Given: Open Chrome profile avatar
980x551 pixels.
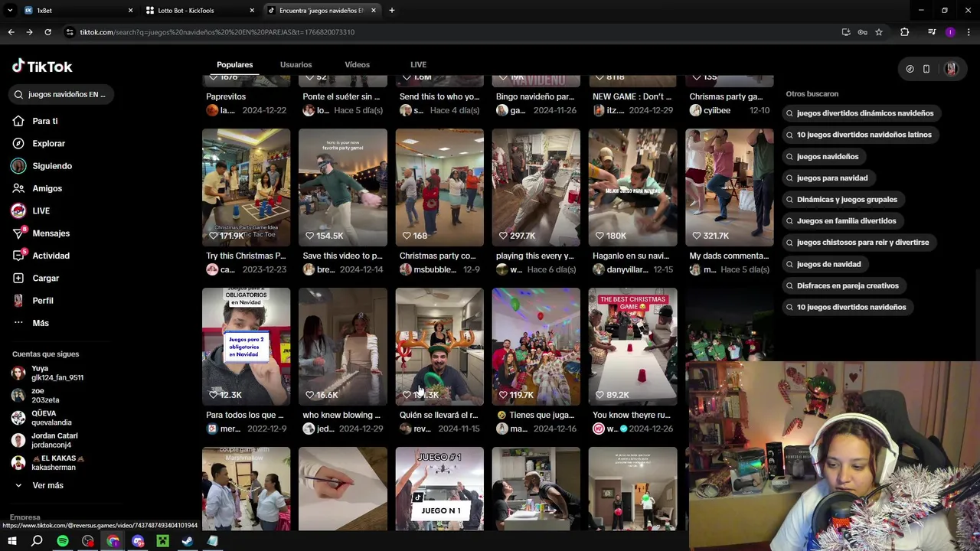Looking at the screenshot, I should (950, 32).
